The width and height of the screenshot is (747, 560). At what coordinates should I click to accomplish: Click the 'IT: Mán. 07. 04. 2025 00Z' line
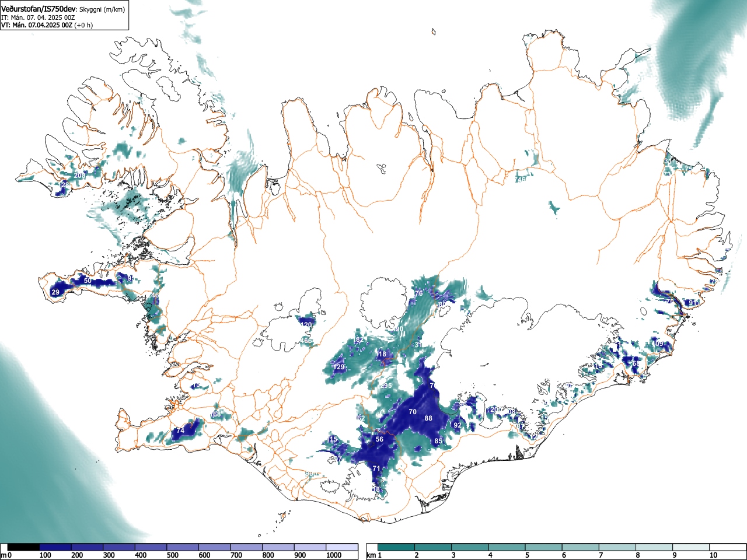(38, 17)
